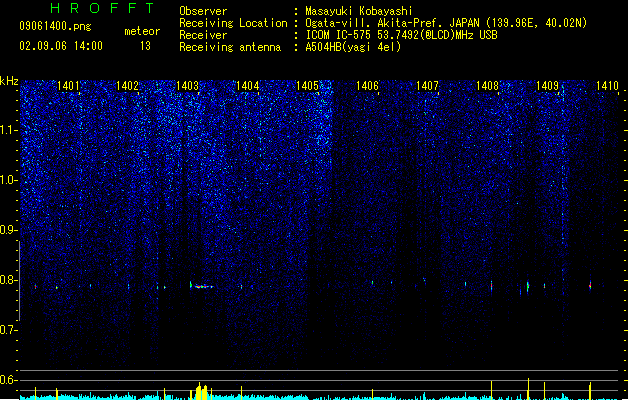Click the date stamp 02.09.06 14:00

click(x=61, y=46)
